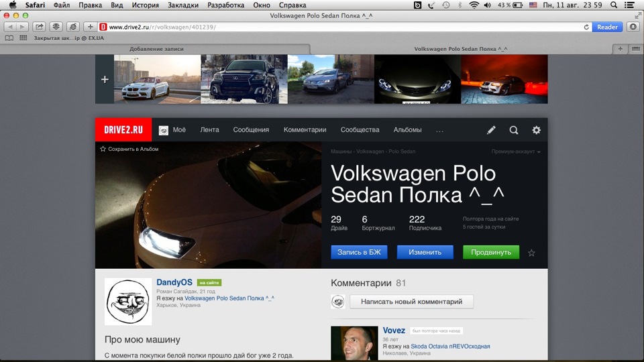Screen dimensions: 644x362
Task: Click the Polo Sedan breadcrumb link
Action: (402, 152)
